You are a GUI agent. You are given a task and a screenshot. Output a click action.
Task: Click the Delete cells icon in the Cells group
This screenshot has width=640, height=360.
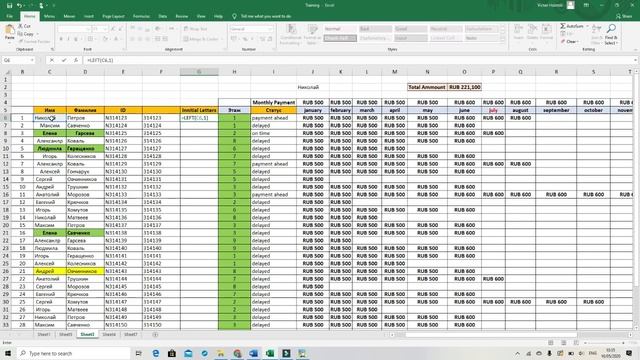(x=532, y=29)
